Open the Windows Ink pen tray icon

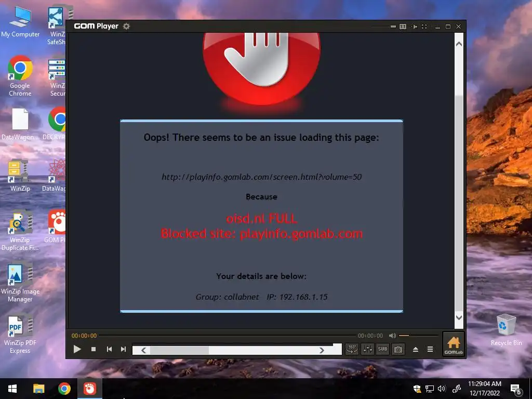tap(457, 389)
